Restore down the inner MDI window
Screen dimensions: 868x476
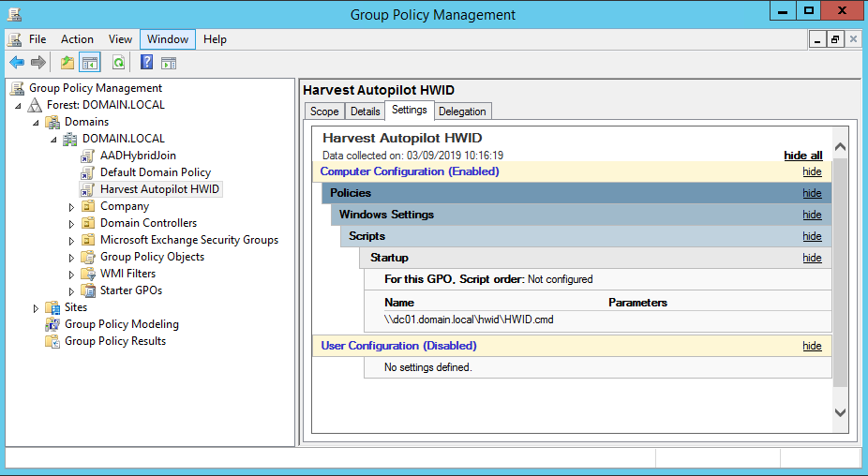point(835,39)
